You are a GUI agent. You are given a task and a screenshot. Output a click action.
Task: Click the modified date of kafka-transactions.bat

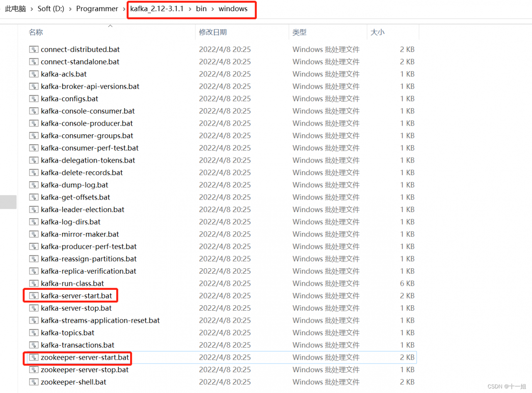tap(225, 345)
